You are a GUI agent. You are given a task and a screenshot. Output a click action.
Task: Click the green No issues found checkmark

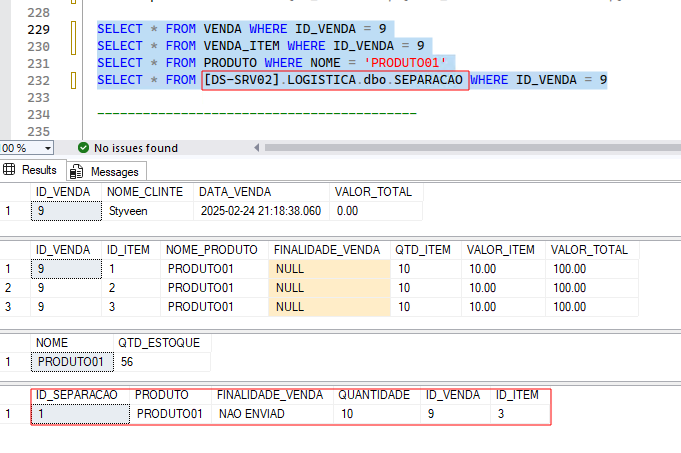click(x=84, y=147)
